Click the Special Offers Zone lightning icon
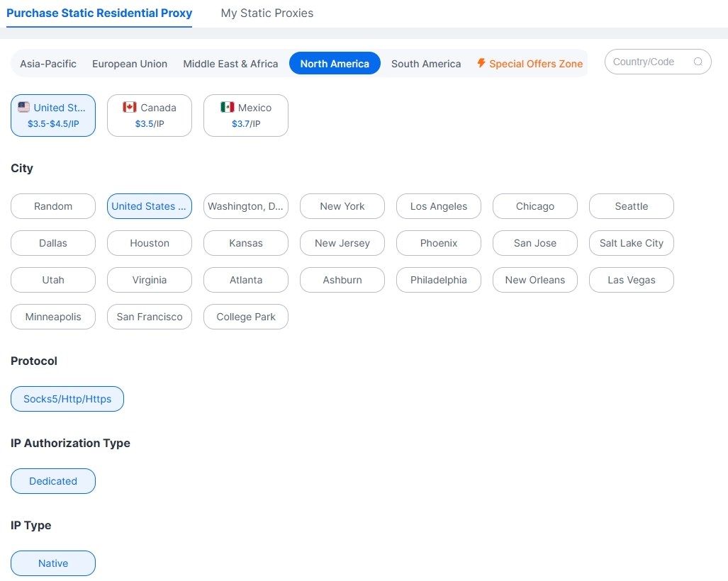The image size is (728, 581). 481,63
